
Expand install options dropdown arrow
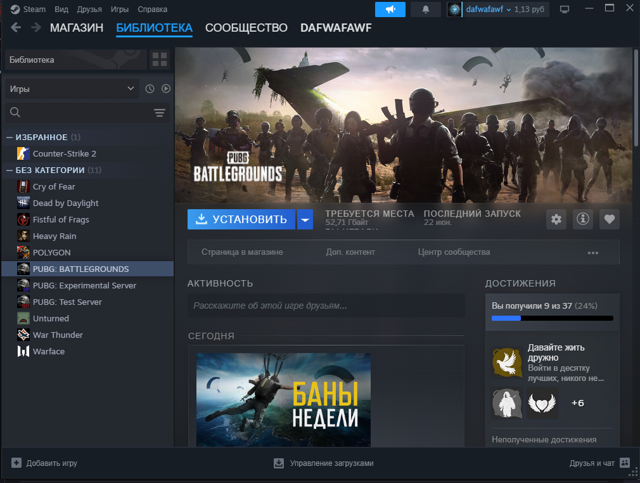305,219
